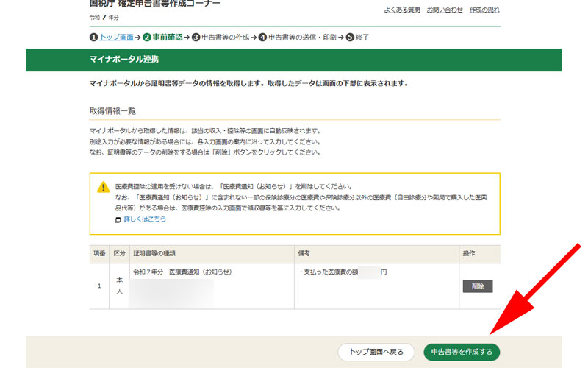Click the 本人 category cell
Viewport: 588px width, 368px height.
point(119,286)
